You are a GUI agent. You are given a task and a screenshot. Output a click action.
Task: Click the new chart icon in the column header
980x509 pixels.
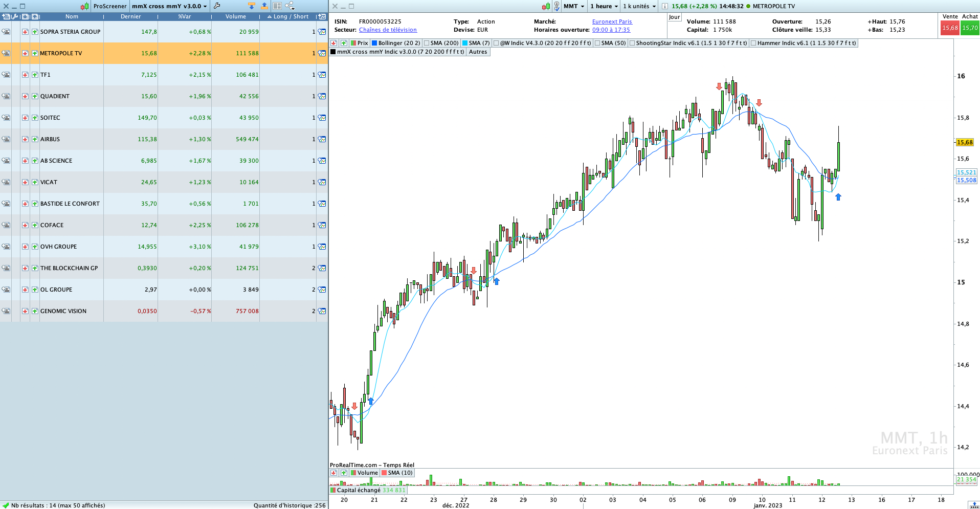pos(322,16)
